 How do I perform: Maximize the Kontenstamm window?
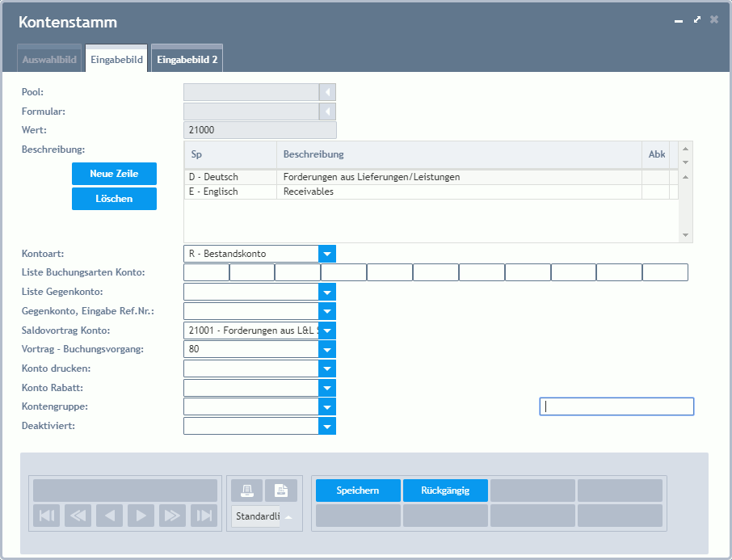(x=697, y=19)
